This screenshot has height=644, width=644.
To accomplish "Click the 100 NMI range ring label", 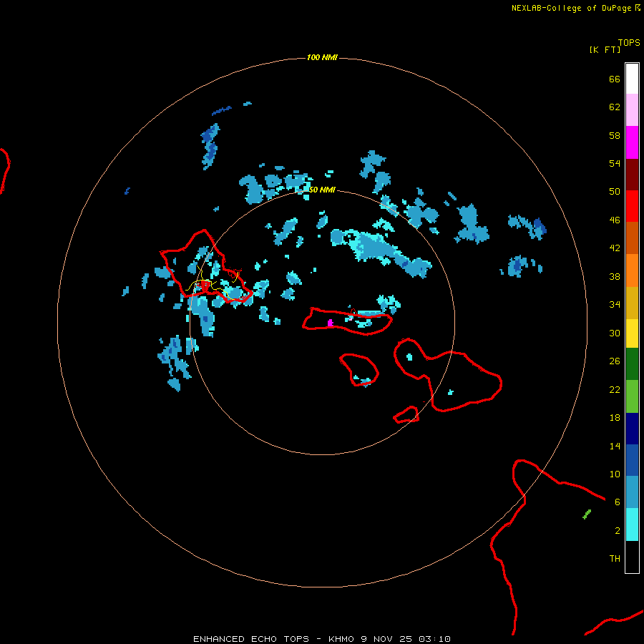I will coord(322,57).
